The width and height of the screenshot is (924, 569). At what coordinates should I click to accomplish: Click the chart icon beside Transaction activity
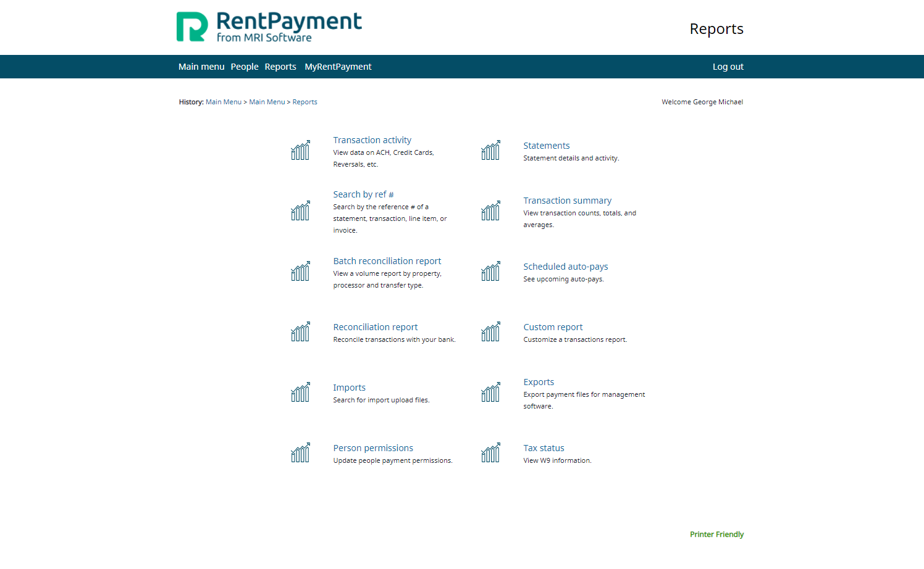(x=300, y=150)
